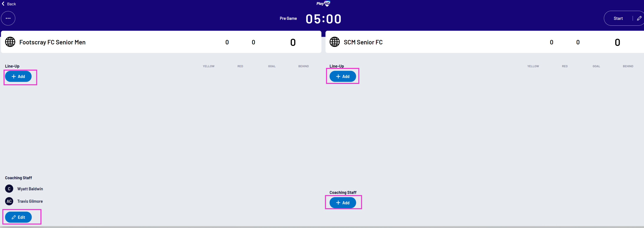Click the SCM Senior FC globe logo
The image size is (644, 228).
334,42
